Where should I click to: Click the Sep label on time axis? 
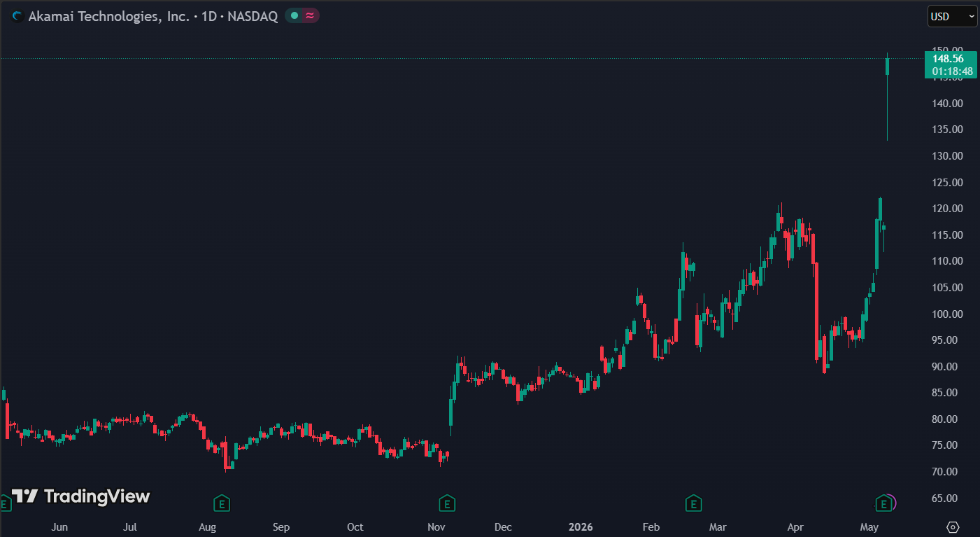pyautogui.click(x=281, y=526)
